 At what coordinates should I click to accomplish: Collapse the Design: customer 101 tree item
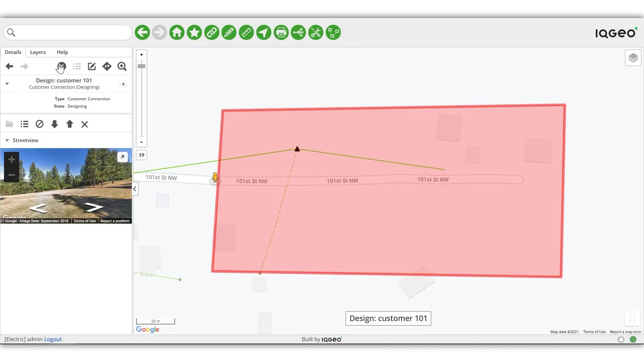7,83
